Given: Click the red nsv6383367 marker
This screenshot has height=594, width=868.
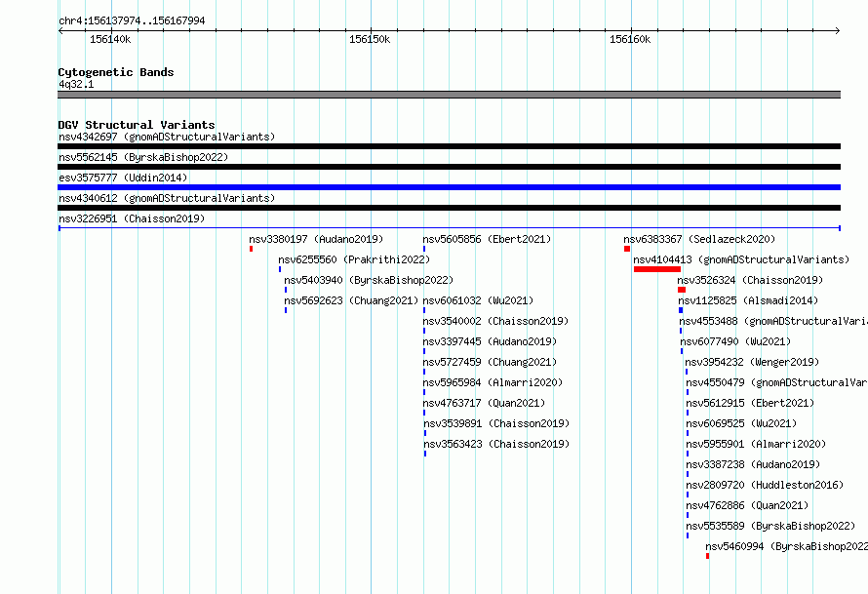Looking at the screenshot, I should coord(627,249).
